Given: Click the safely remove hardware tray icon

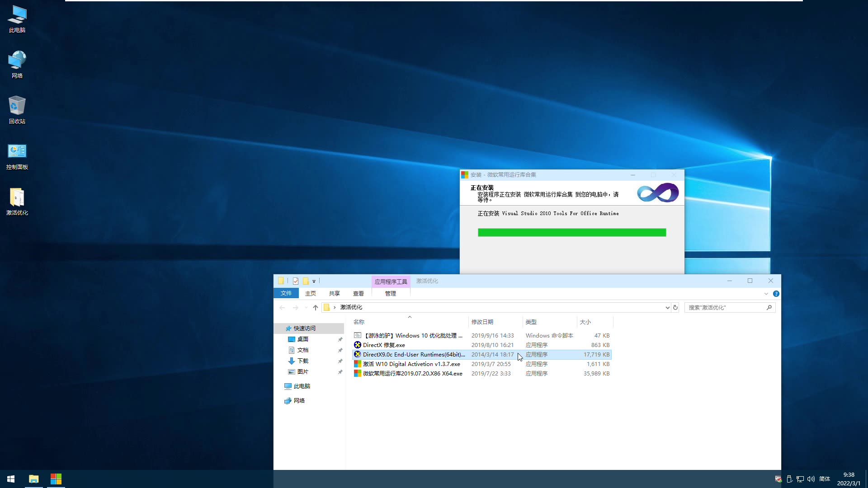Looking at the screenshot, I should point(789,479).
